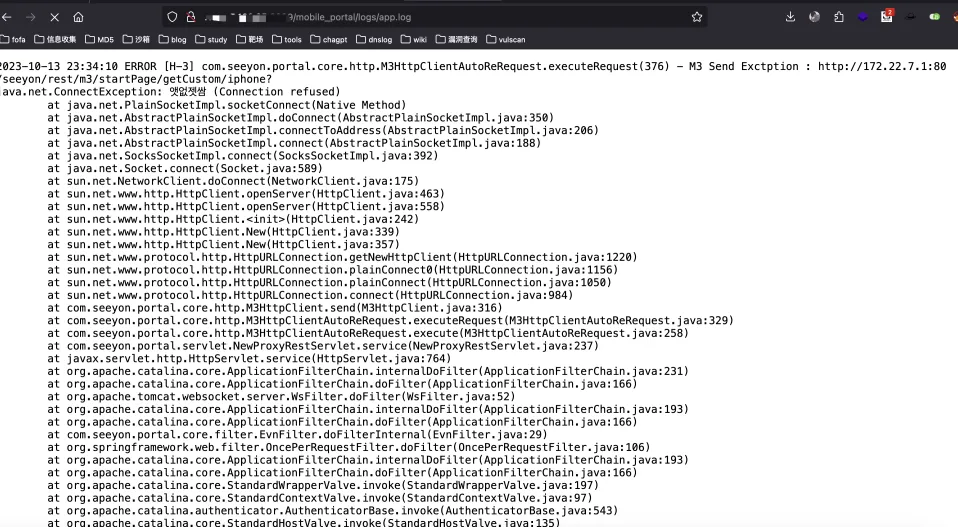Image resolution: width=958 pixels, height=527 pixels.
Task: Click the HttpClient.New(HttpClient.java:357) line
Action: [224, 245]
